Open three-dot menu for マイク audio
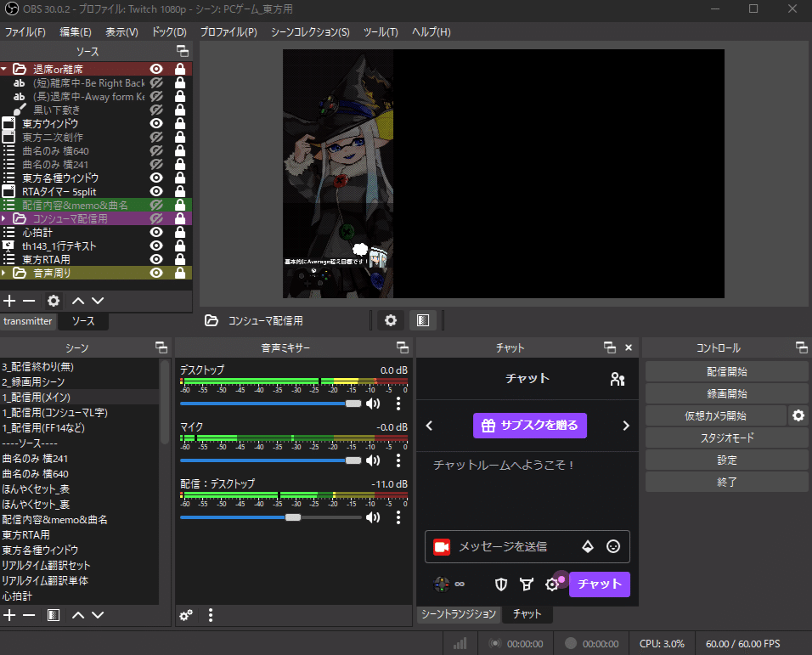The height and width of the screenshot is (655, 812). (x=398, y=460)
